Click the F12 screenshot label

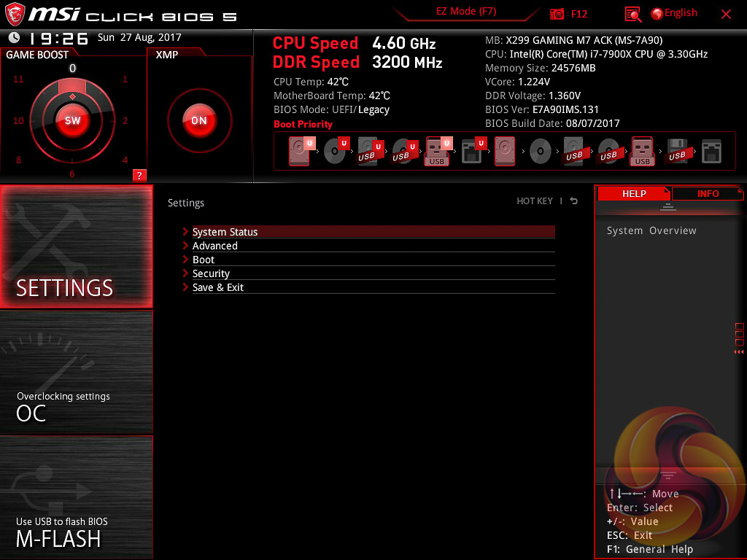coord(578,14)
